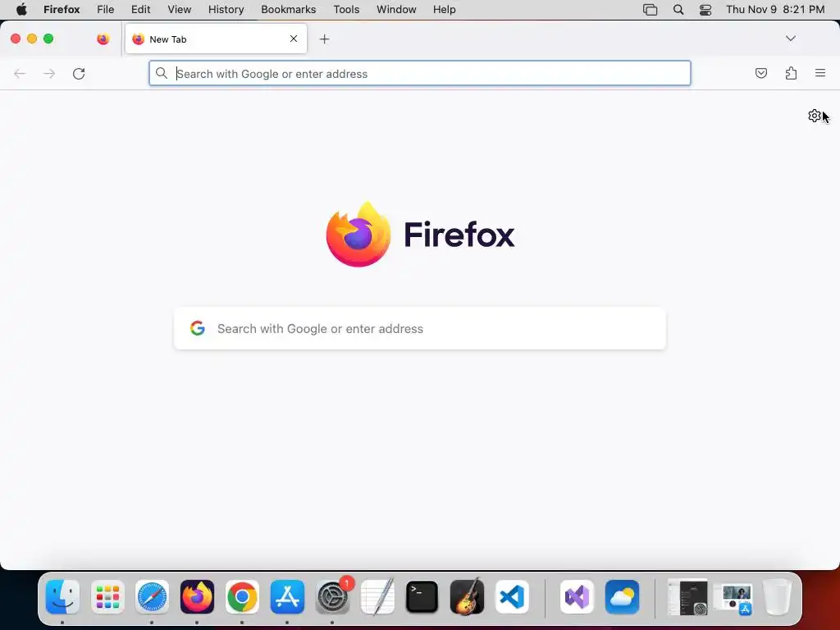
Task: Open the Bookmarks menu
Action: pos(288,10)
